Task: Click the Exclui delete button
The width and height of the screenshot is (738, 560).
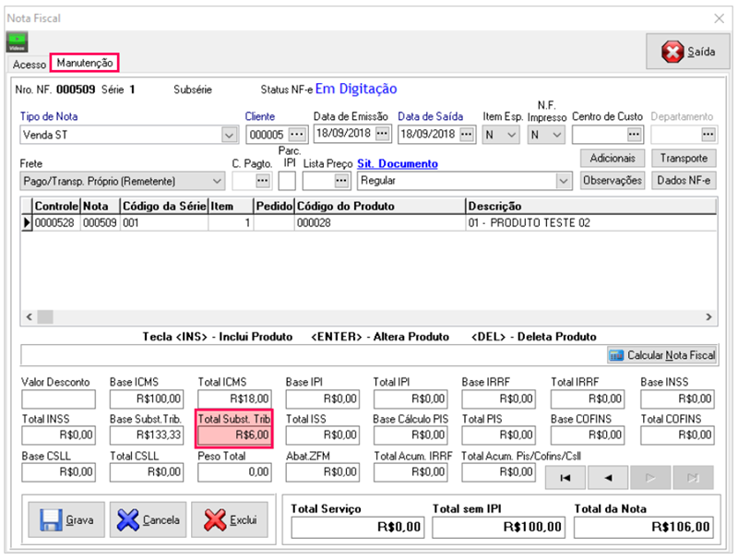Action: [x=230, y=520]
